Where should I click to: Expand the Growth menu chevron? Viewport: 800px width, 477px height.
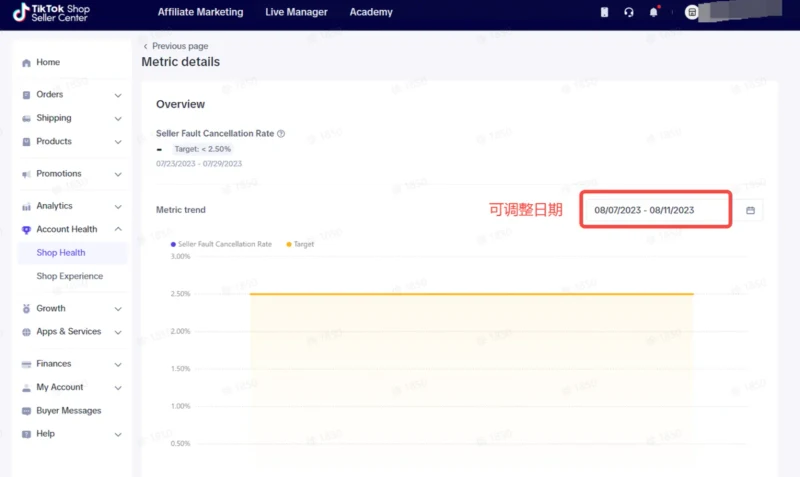(118, 309)
